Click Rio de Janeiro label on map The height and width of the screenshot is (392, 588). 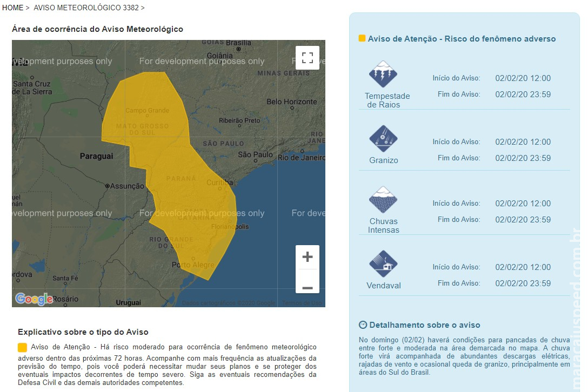302,158
